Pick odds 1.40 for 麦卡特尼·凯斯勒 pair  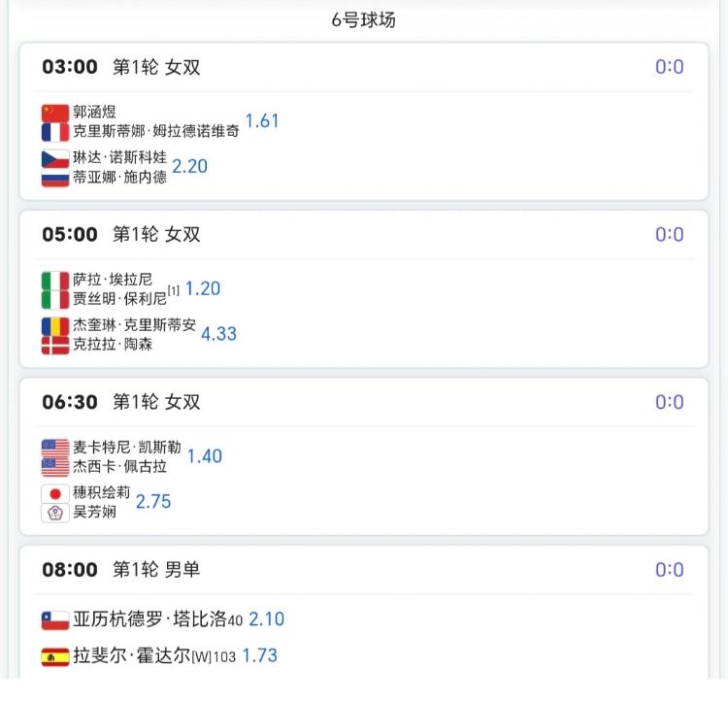click(204, 456)
